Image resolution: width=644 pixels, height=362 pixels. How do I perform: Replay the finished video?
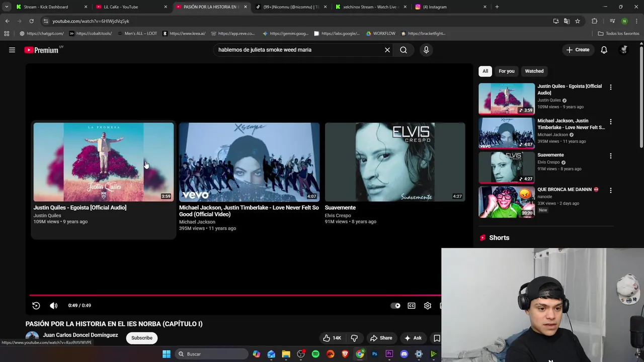36,306
